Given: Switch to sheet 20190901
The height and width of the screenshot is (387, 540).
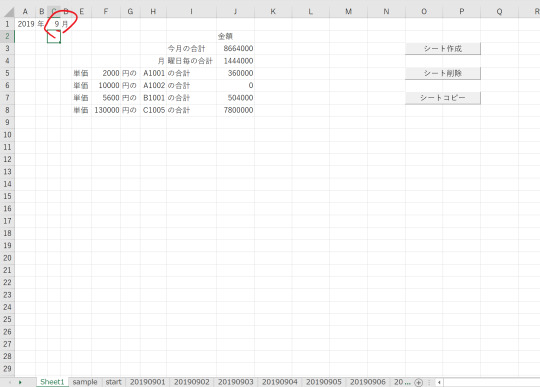Looking at the screenshot, I should point(147,382).
